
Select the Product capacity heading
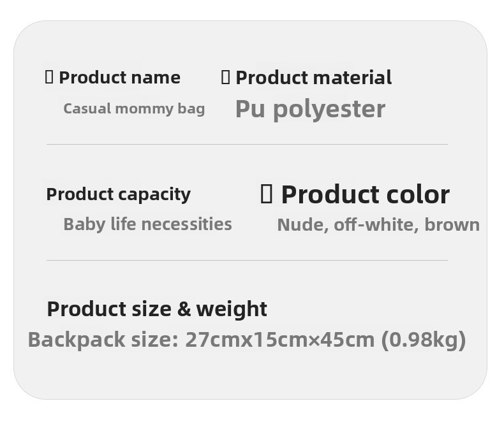pyautogui.click(x=118, y=194)
